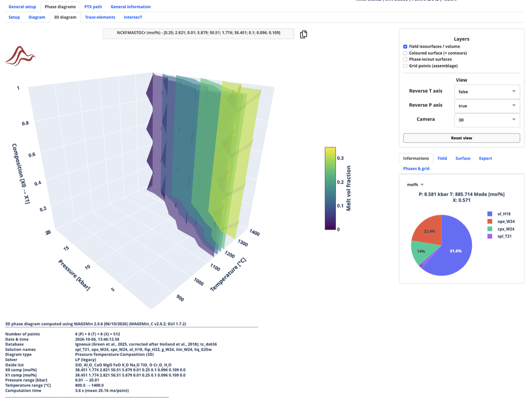Screen dimensions: 532x407
Task: Open the Camera dropdown
Action: click(487, 120)
